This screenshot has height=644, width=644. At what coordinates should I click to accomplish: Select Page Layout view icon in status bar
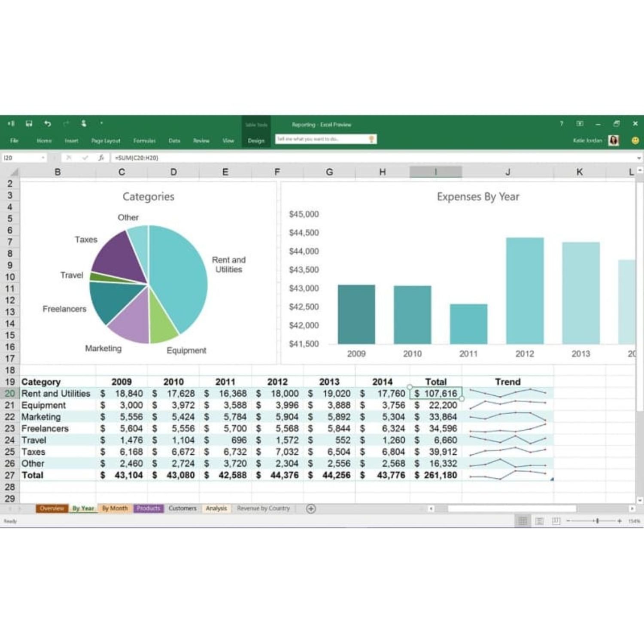(x=539, y=521)
